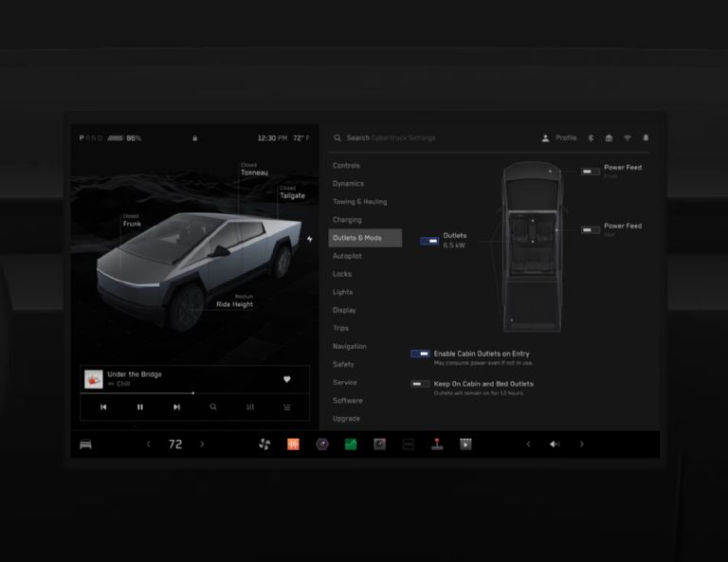The height and width of the screenshot is (562, 728).
Task: Open the Controls settings menu
Action: tap(346, 165)
